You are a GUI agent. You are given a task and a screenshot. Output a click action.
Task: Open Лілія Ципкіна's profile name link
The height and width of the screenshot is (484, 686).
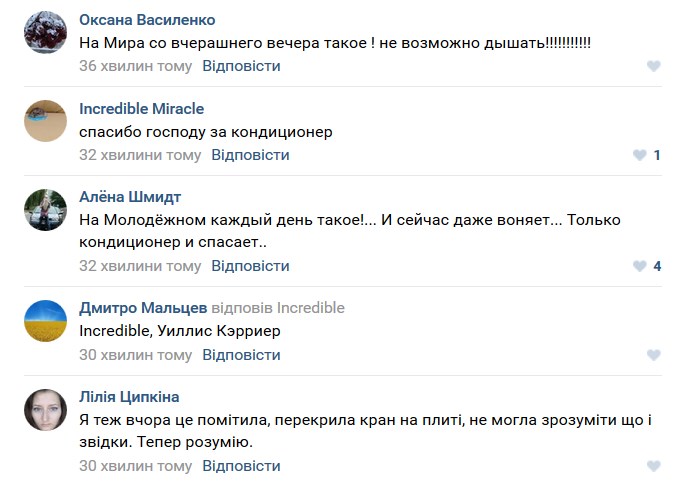click(x=129, y=397)
